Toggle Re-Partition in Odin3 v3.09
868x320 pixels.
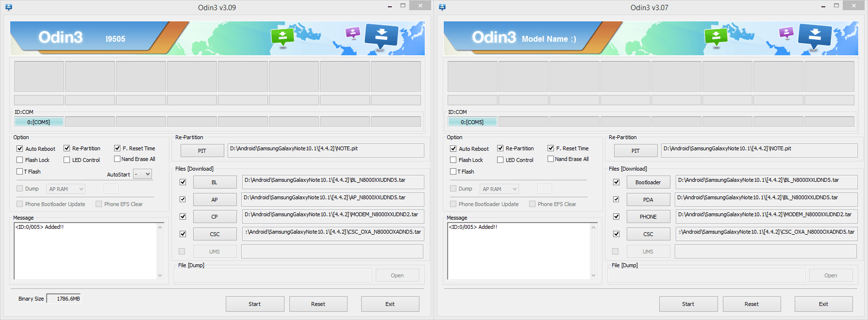tap(67, 148)
